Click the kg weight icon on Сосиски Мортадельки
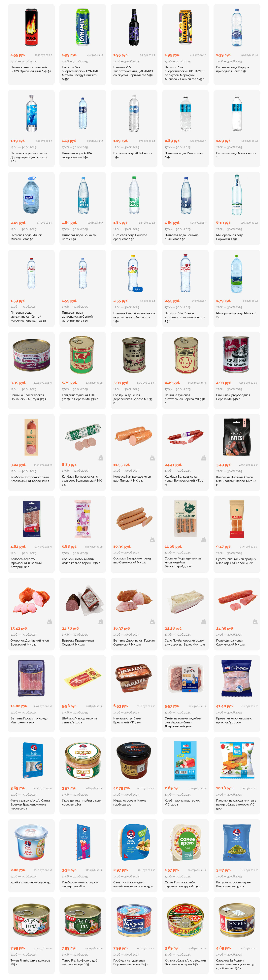The image size is (268, 980). pyautogui.click(x=204, y=539)
